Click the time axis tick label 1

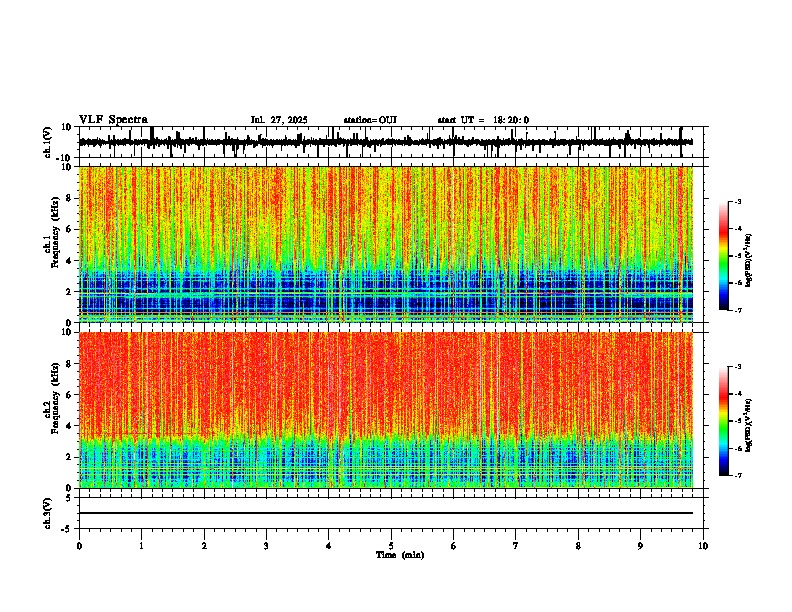pos(141,546)
